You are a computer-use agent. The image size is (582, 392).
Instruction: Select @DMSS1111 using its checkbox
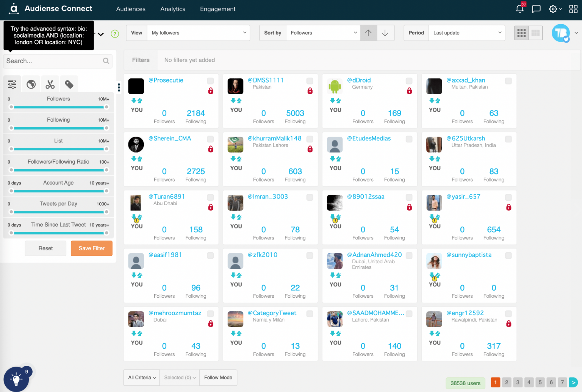point(310,81)
